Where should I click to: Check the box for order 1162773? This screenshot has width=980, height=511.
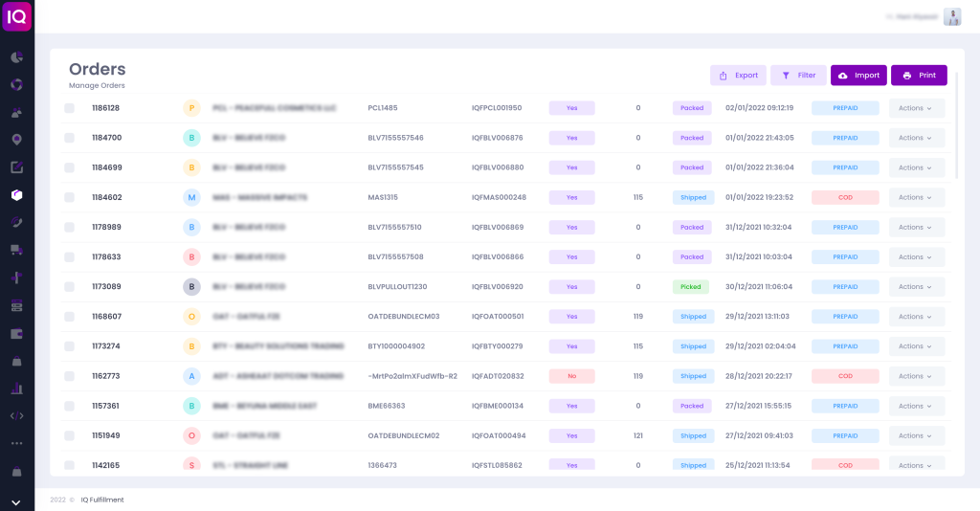(69, 376)
